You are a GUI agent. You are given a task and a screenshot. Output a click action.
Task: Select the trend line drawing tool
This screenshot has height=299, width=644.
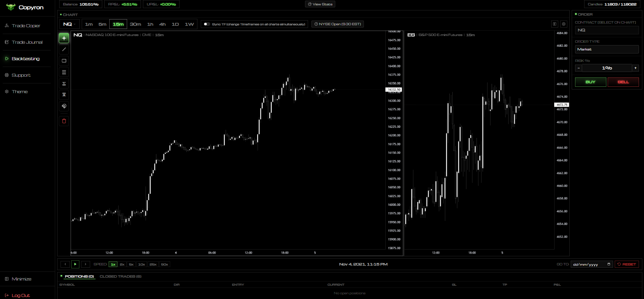(64, 49)
